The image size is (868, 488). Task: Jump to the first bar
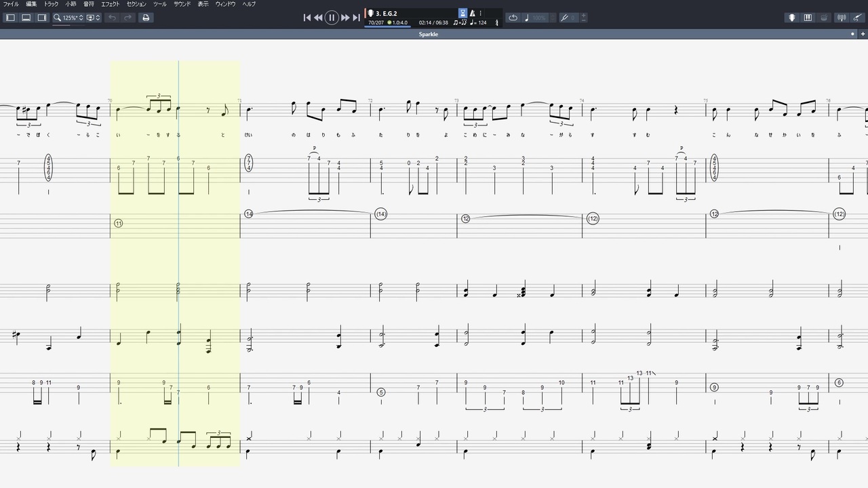coord(307,18)
